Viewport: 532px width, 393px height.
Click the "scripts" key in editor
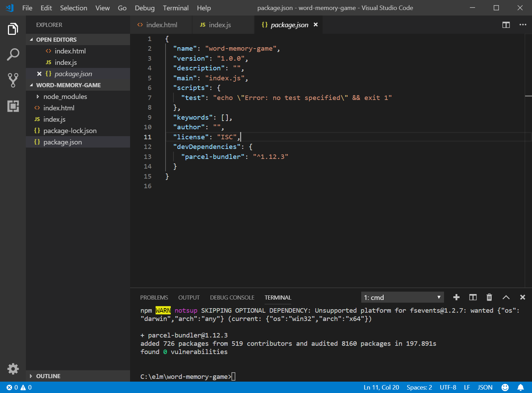[x=191, y=88]
